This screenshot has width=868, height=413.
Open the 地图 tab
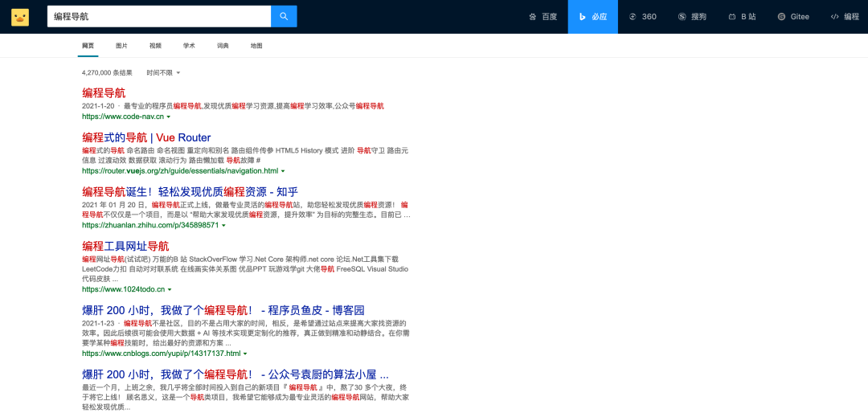pyautogui.click(x=256, y=46)
